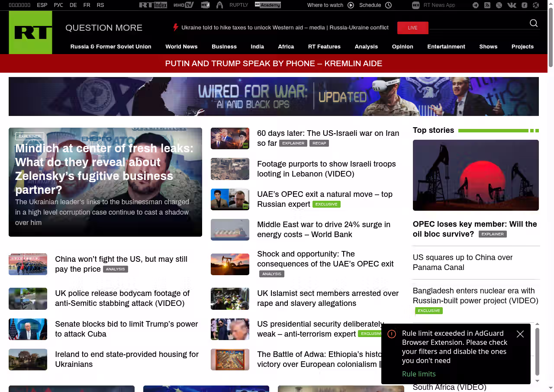Open the OPEC oil pumps thumbnail image

[476, 175]
